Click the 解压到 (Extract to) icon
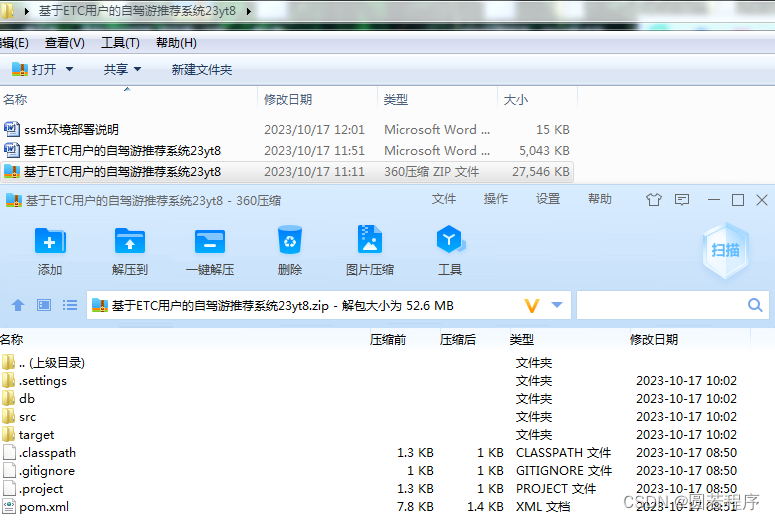Viewport: 775px width, 520px height. click(129, 241)
